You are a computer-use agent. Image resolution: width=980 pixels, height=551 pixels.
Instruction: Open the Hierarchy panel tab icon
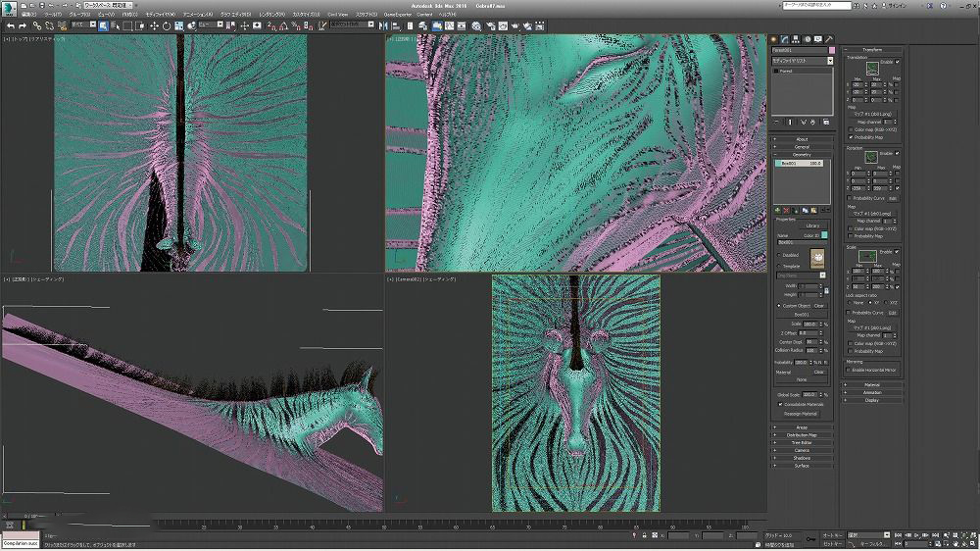(797, 39)
